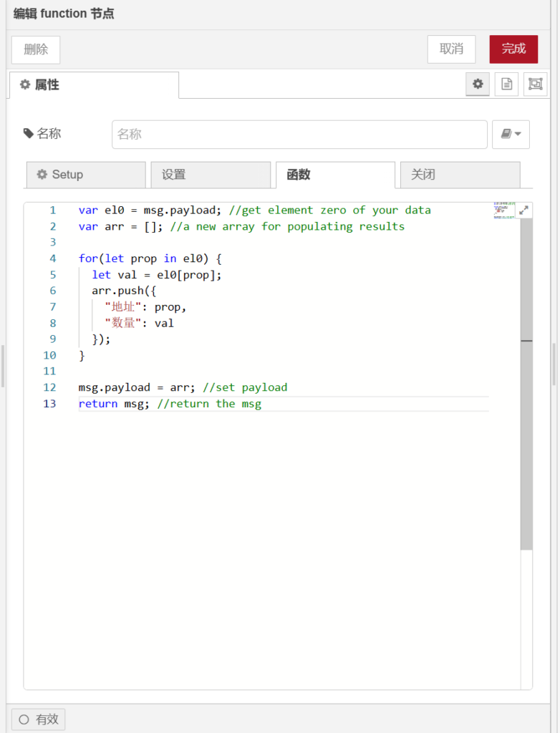Select the 属性 properties tab
Viewport: 560px width, 733px height.
click(94, 85)
